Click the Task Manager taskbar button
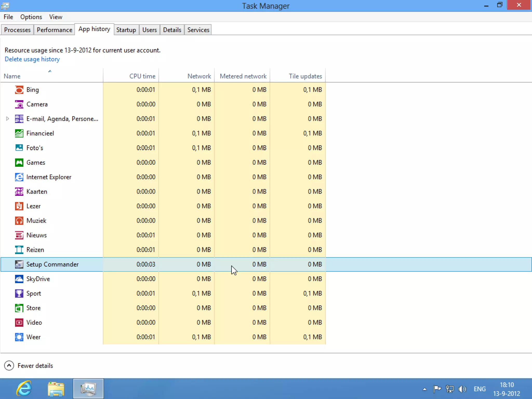This screenshot has height=399, width=532. [x=88, y=389]
